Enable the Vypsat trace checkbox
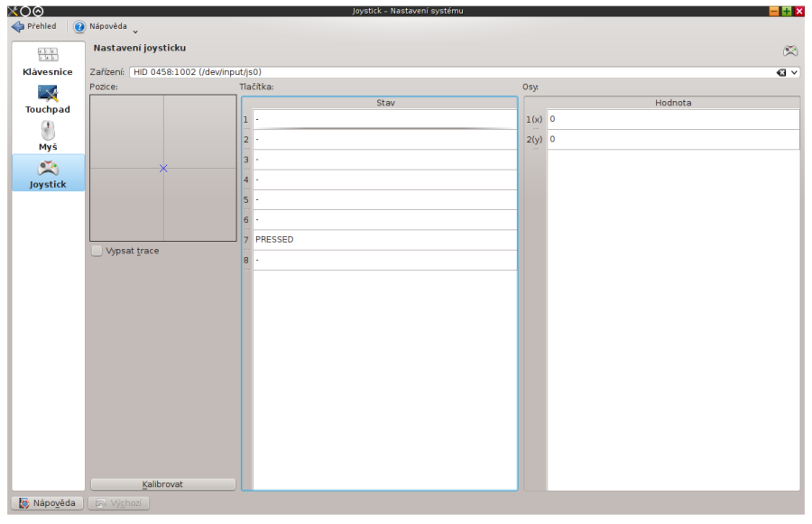812x524 pixels. [97, 251]
